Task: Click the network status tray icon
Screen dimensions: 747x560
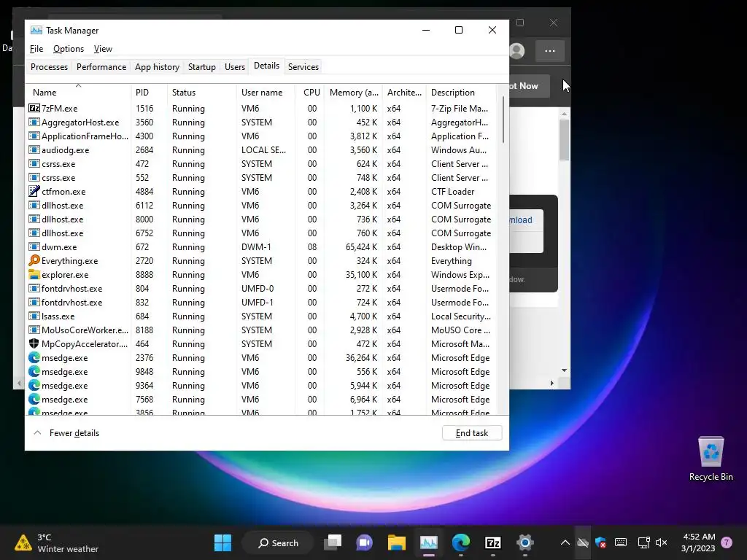Action: point(643,542)
